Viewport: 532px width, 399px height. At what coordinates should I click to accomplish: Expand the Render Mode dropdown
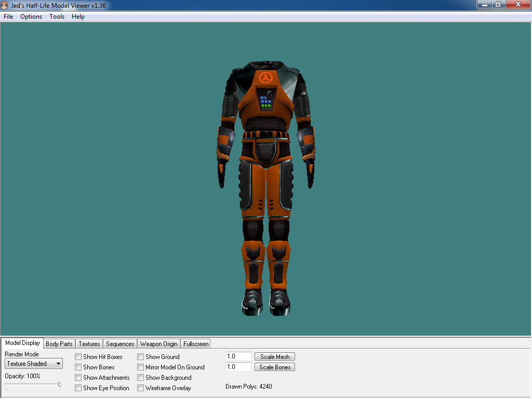(34, 364)
